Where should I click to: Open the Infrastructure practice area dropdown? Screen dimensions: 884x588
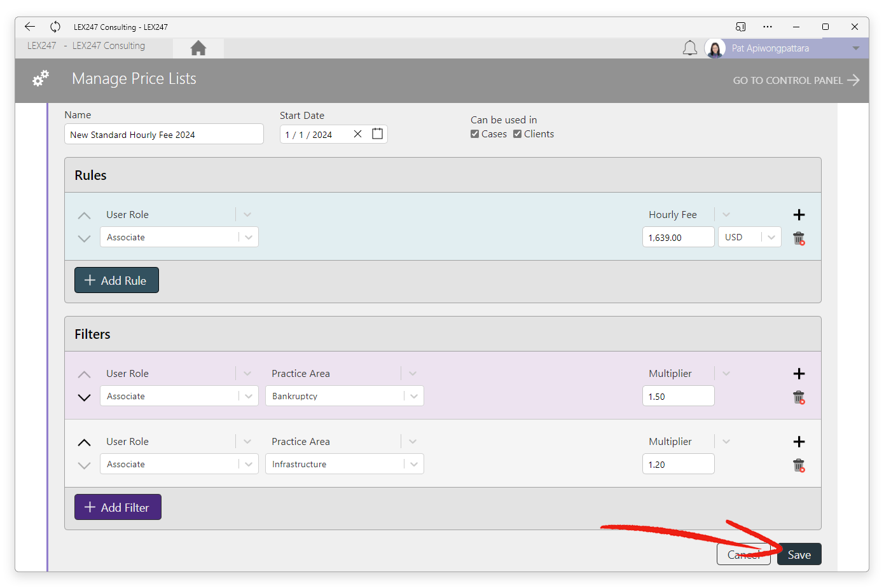(x=414, y=464)
